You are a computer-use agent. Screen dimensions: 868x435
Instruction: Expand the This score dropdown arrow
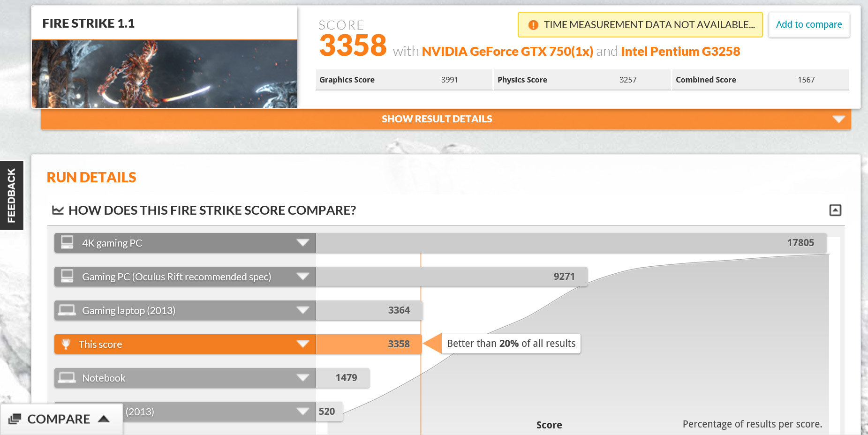[303, 344]
